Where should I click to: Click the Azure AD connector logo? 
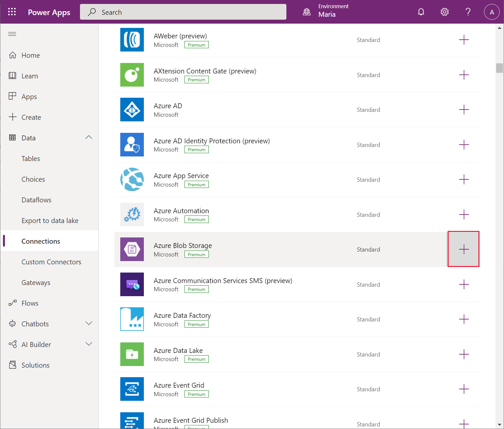pos(132,110)
